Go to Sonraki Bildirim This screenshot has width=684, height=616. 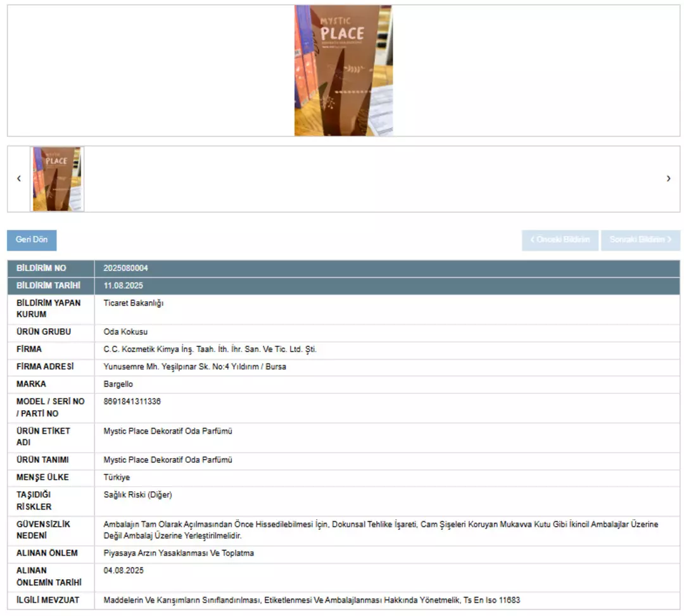pos(640,240)
